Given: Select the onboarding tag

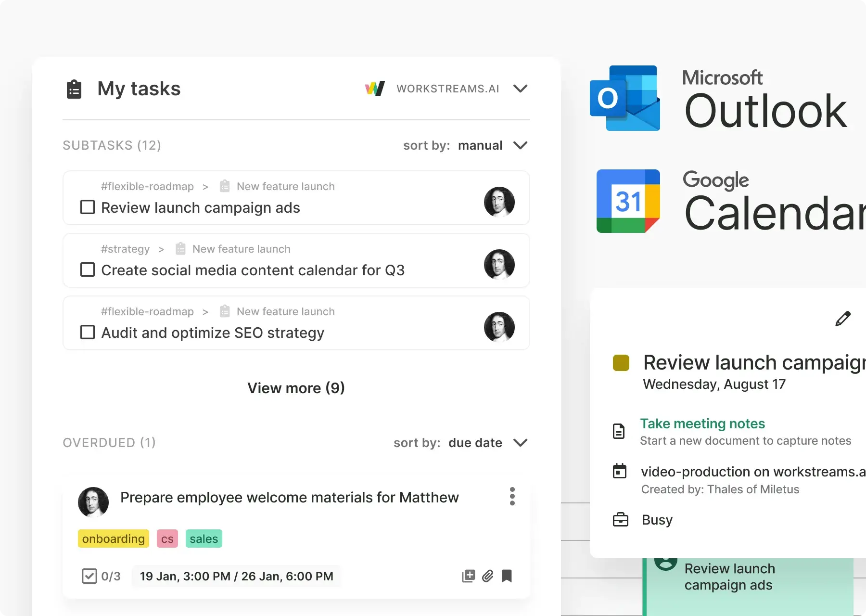Looking at the screenshot, I should point(113,539).
